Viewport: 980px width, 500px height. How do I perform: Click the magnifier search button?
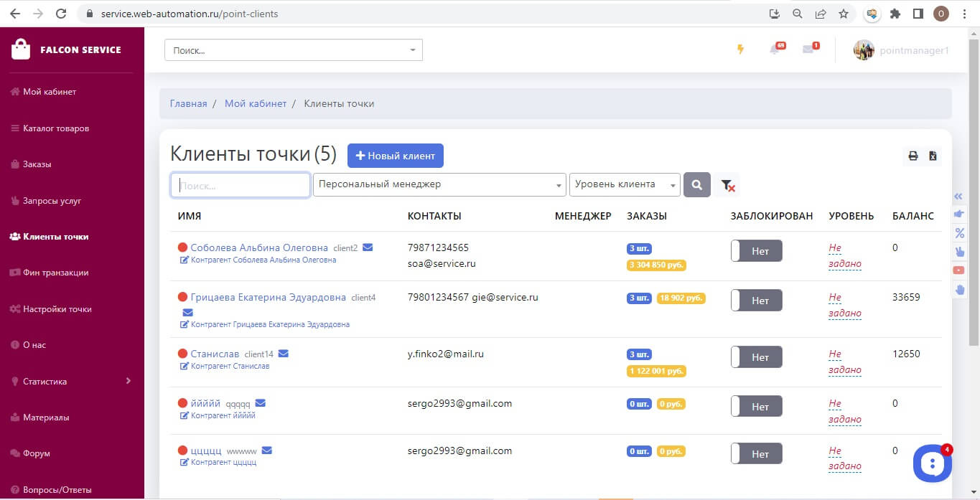(697, 185)
